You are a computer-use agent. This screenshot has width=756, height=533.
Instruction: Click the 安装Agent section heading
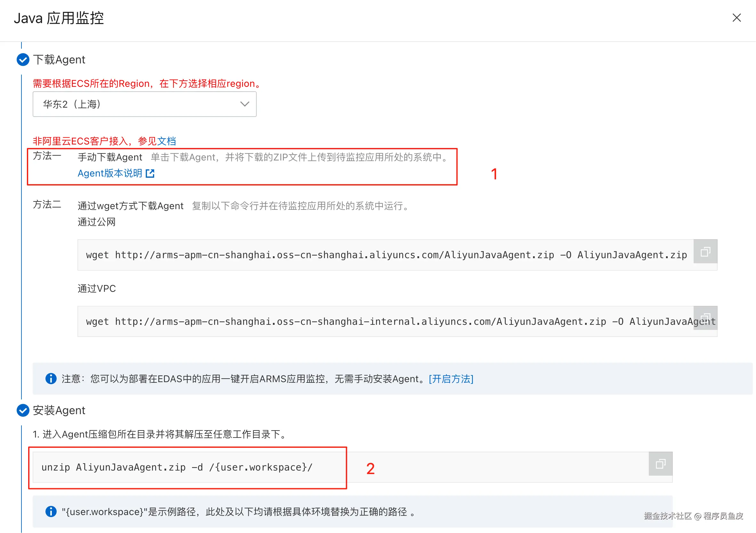[59, 410]
